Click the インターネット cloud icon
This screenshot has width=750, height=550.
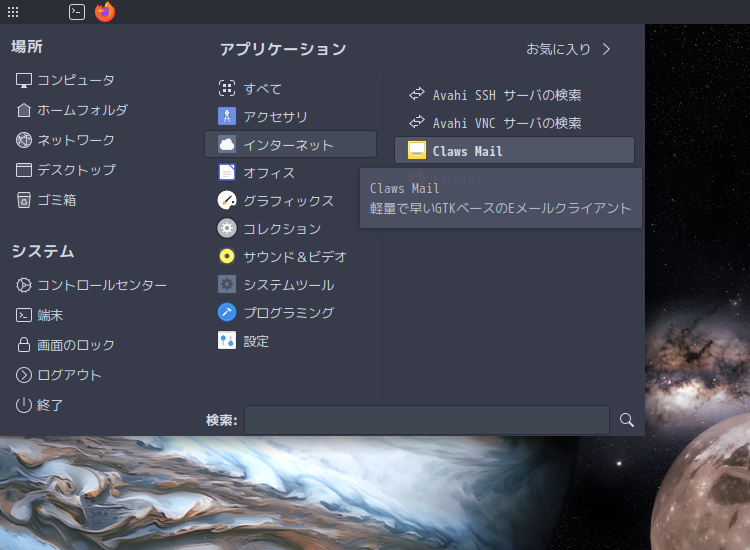pos(227,144)
